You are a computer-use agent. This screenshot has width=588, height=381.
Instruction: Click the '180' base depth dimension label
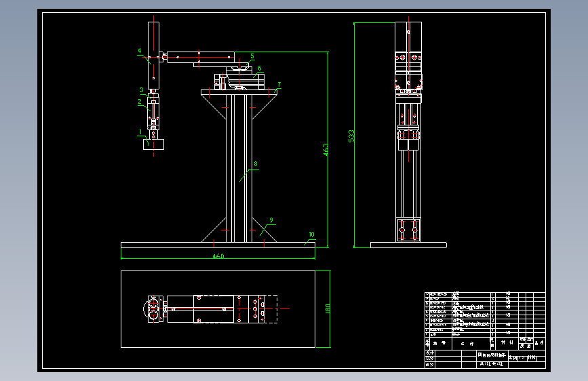(328, 309)
